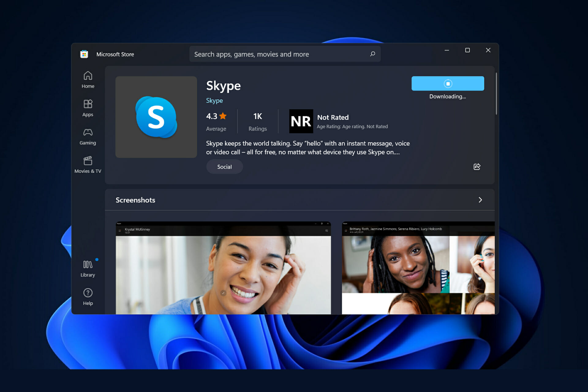Screen dimensions: 588x392
Task: Click the Skype developer link
Action: click(x=214, y=100)
